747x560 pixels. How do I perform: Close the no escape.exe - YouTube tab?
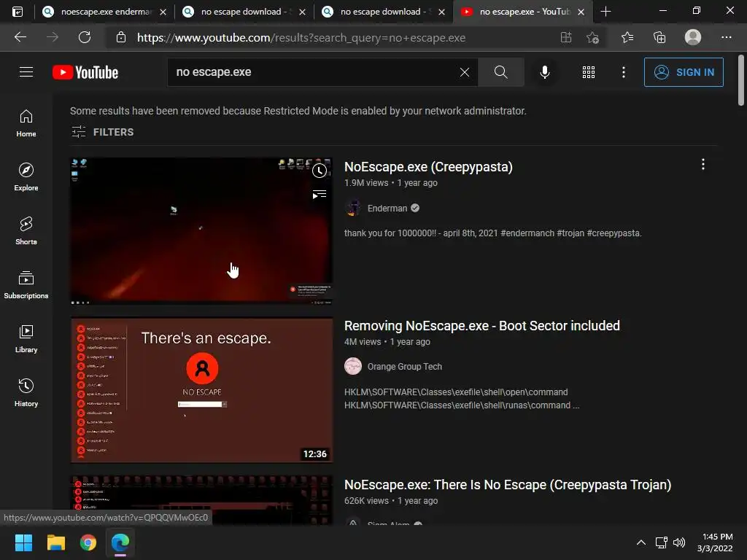click(581, 12)
